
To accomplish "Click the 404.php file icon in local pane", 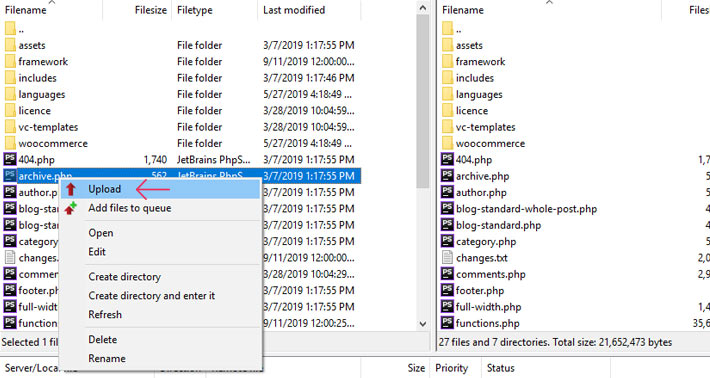I will tap(10, 159).
